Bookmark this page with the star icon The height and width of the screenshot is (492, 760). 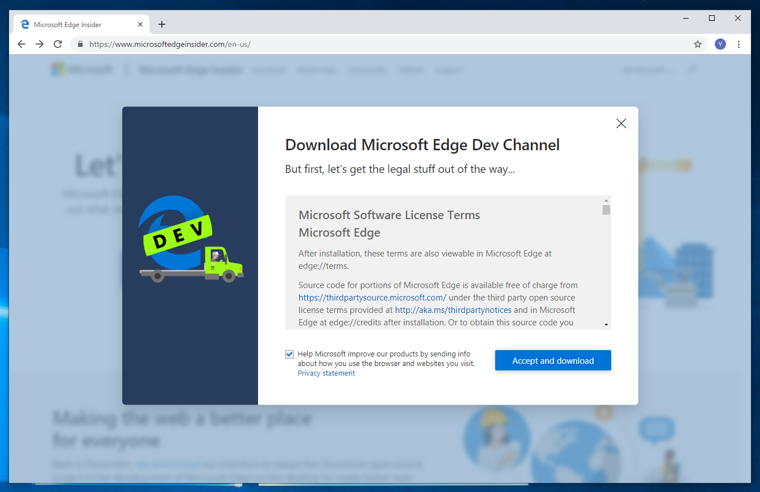point(697,44)
